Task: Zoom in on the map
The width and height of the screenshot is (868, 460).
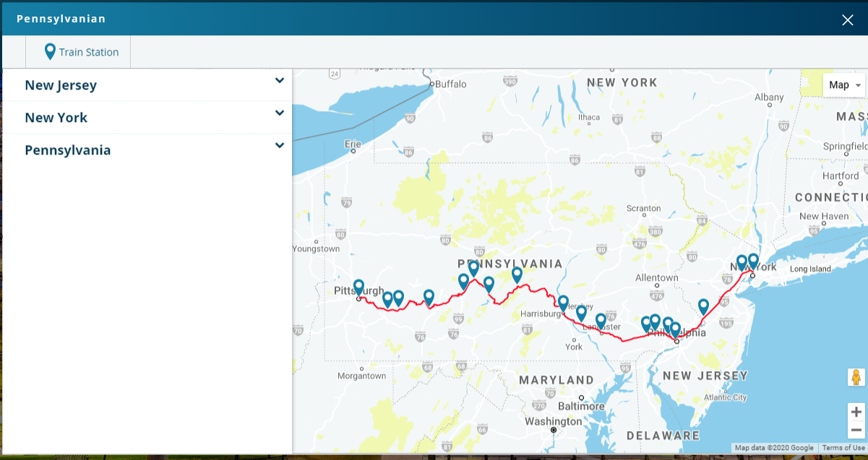Action: tap(856, 412)
